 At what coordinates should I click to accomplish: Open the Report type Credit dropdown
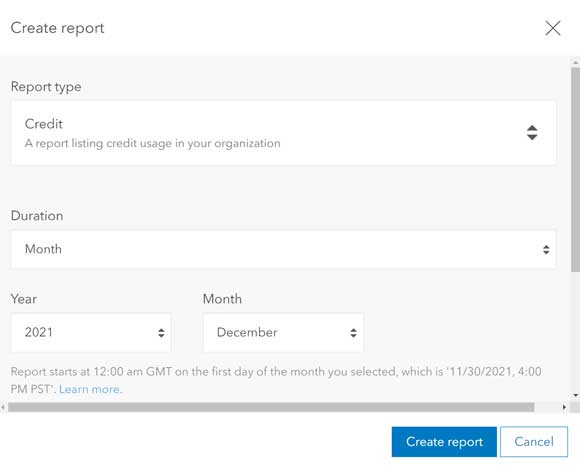[283, 133]
